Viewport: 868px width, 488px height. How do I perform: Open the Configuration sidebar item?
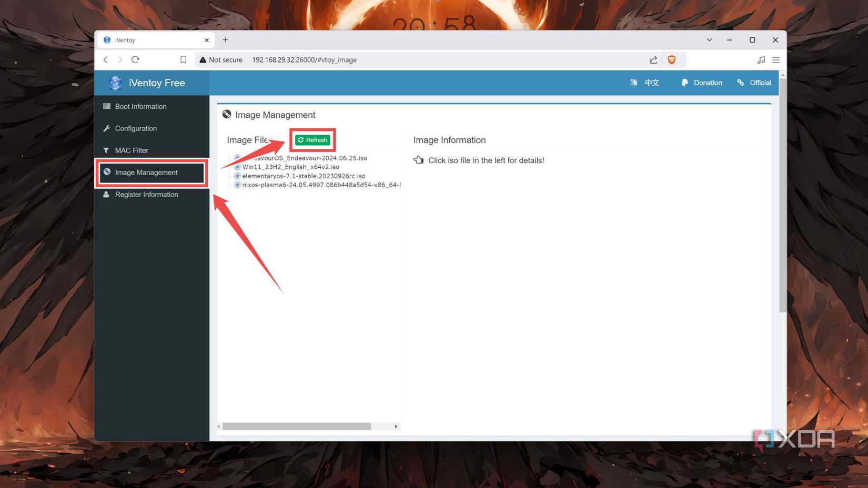click(x=136, y=128)
